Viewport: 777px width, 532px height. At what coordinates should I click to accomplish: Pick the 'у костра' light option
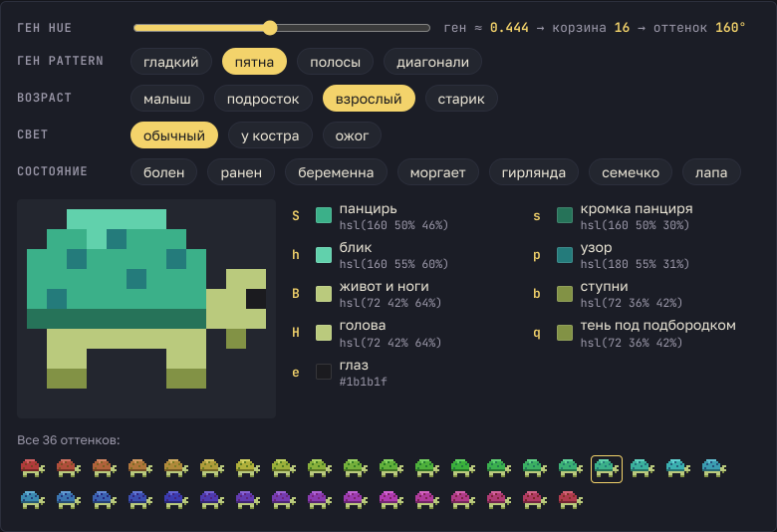click(x=270, y=135)
